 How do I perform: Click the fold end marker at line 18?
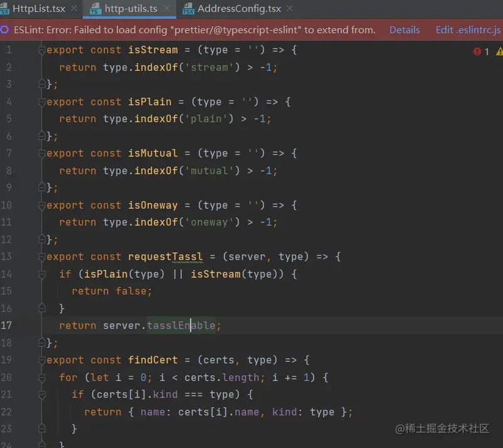tap(41, 343)
